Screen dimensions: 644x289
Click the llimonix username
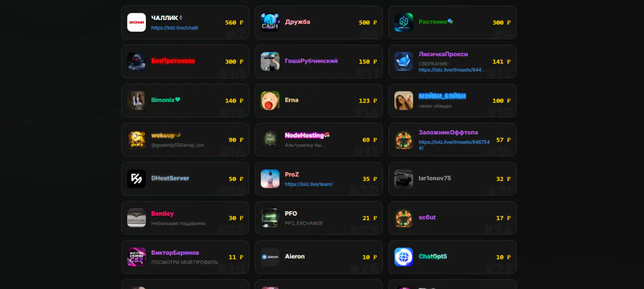(x=163, y=100)
